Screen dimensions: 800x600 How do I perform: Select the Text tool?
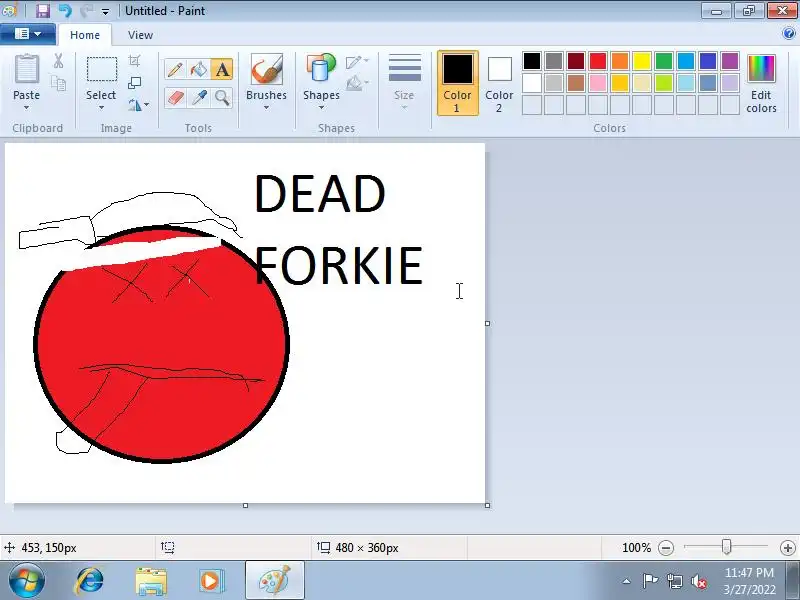[222, 69]
